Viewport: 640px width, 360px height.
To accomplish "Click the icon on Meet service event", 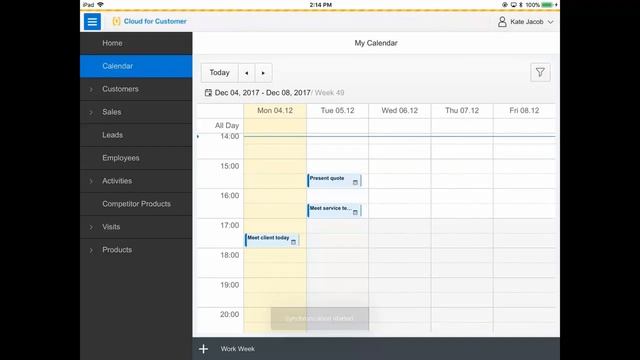I will coord(355,212).
